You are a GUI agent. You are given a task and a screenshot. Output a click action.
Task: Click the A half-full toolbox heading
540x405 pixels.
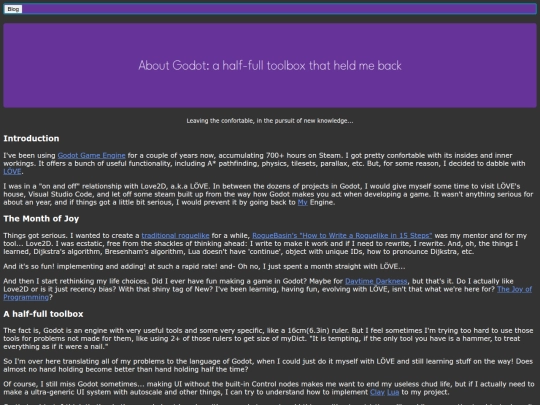pos(43,314)
